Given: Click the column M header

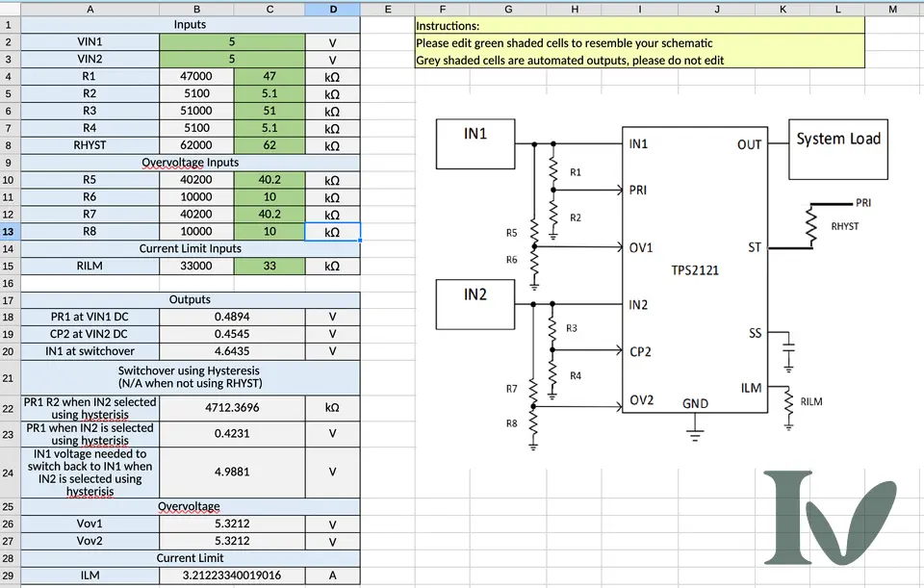Looking at the screenshot, I should [893, 9].
